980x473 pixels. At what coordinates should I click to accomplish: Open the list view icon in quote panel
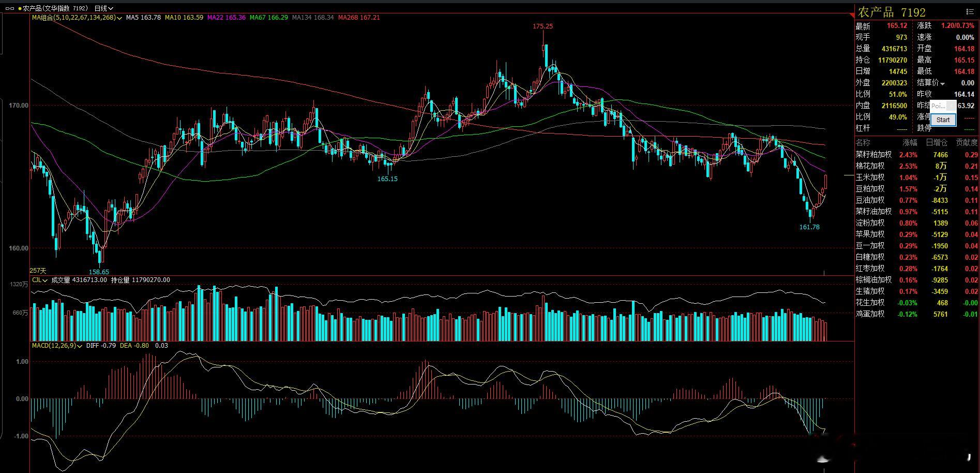pyautogui.click(x=969, y=11)
